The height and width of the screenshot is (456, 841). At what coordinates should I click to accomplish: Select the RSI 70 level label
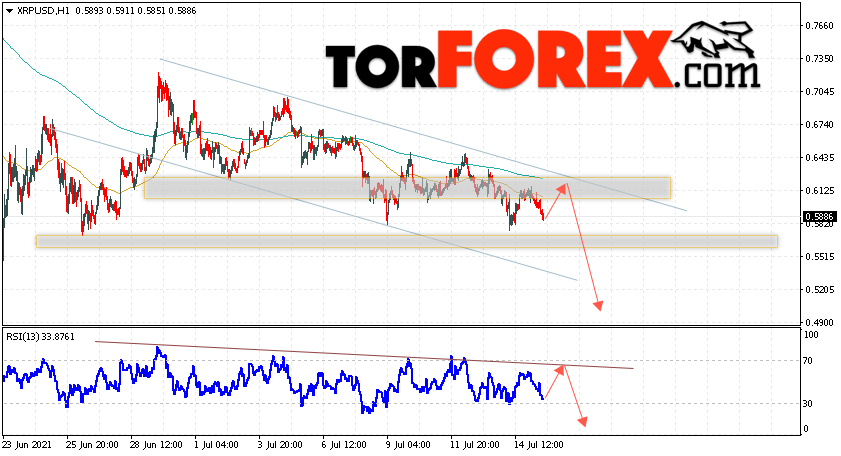(808, 361)
